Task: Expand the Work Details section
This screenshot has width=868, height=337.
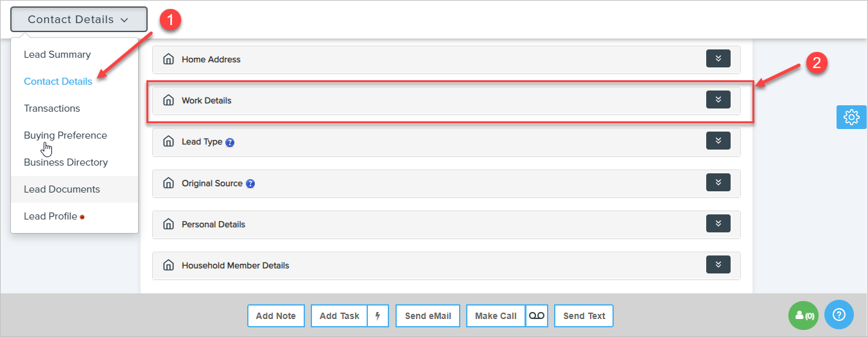Action: (718, 100)
